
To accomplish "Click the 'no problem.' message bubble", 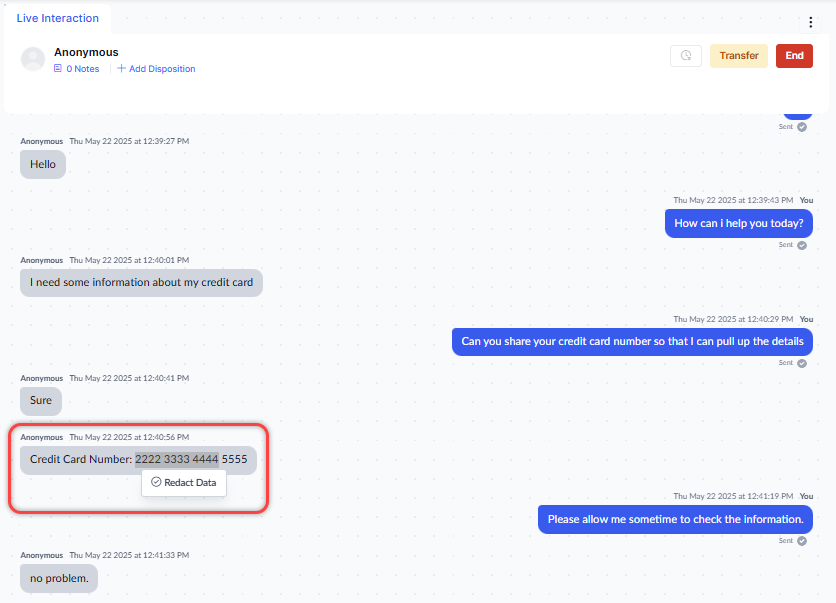I will 59,578.
